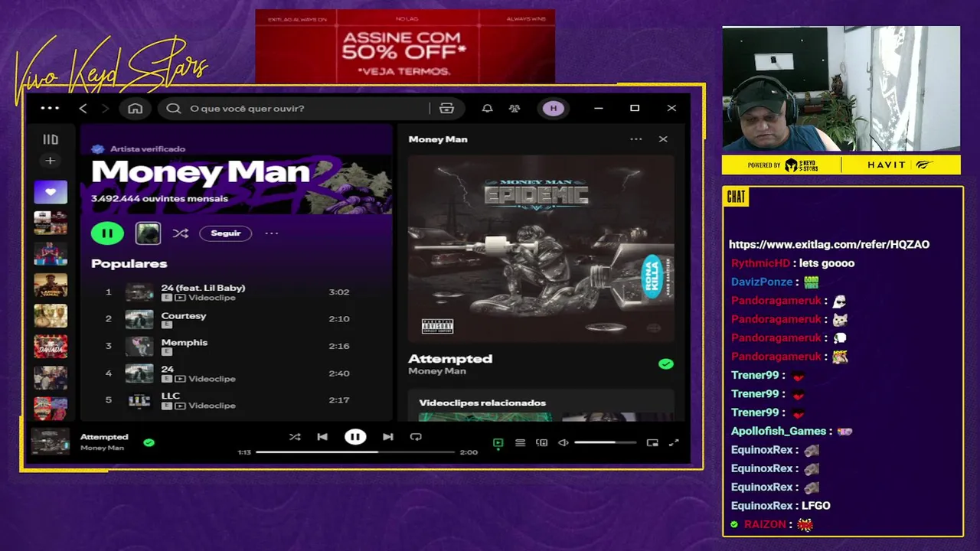Open the queue icon
The width and height of the screenshot is (980, 551).
tap(520, 443)
